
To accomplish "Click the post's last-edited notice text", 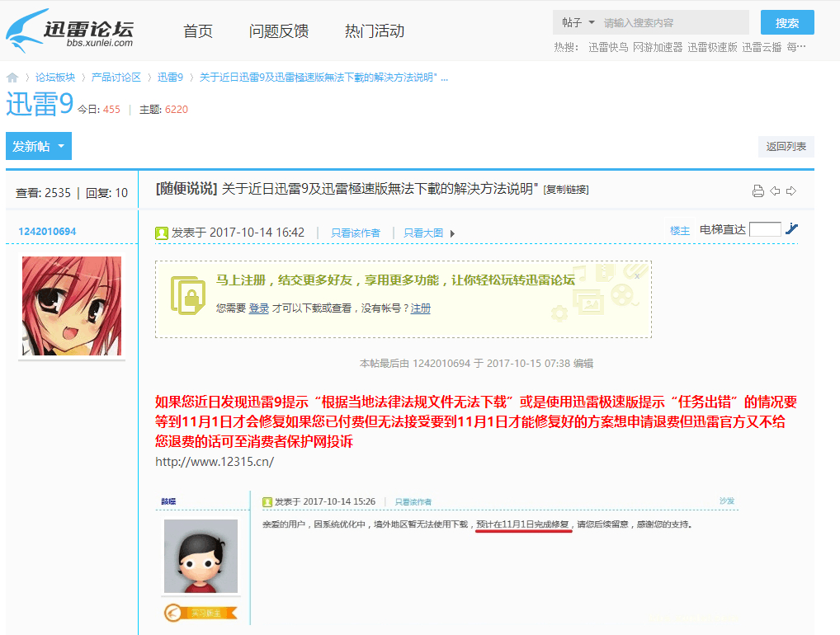I will (476, 364).
